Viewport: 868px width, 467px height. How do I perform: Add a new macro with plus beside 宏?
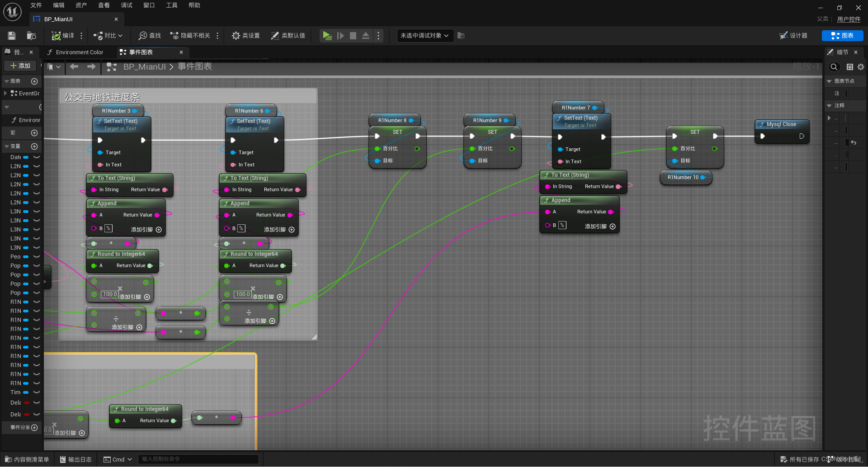[x=34, y=133]
